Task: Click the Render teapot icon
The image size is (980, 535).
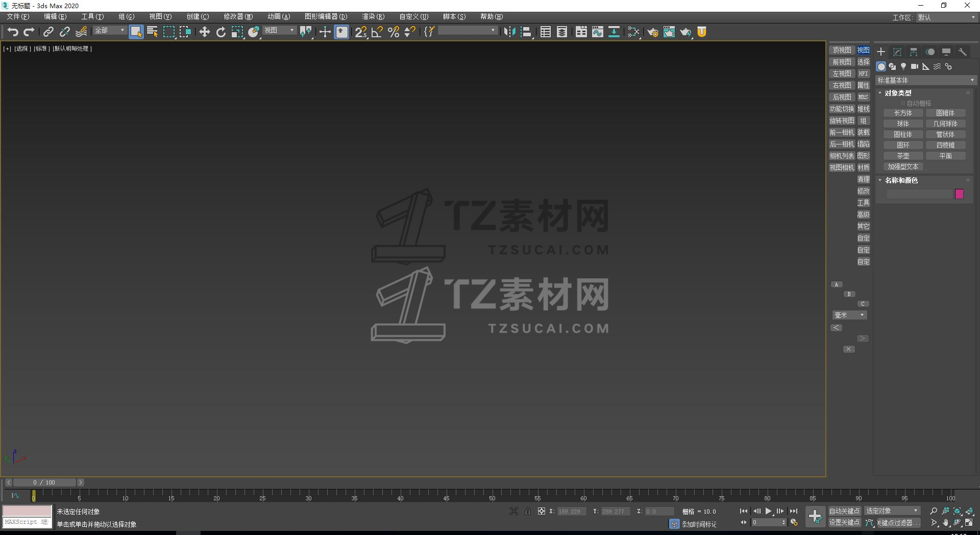Action: pyautogui.click(x=685, y=32)
